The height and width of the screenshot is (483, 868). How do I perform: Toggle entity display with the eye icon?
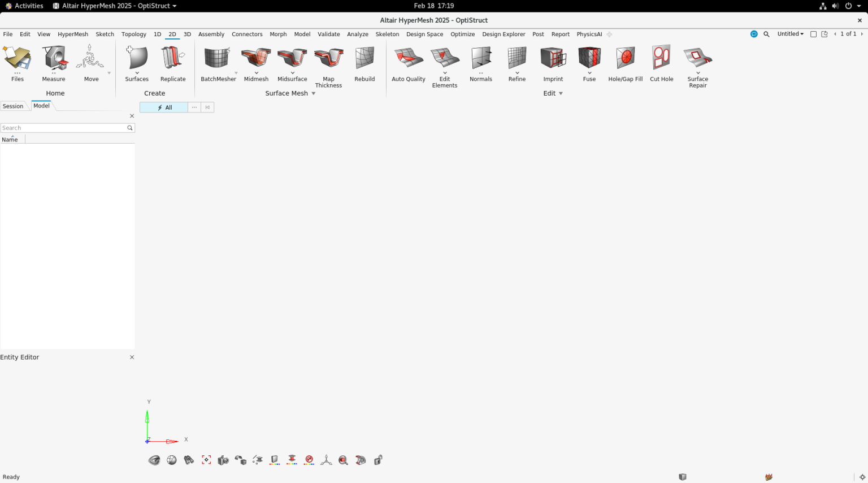pos(154,460)
